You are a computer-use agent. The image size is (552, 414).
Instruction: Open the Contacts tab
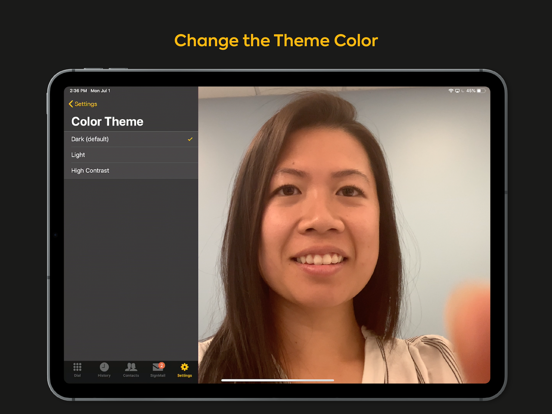point(131,370)
